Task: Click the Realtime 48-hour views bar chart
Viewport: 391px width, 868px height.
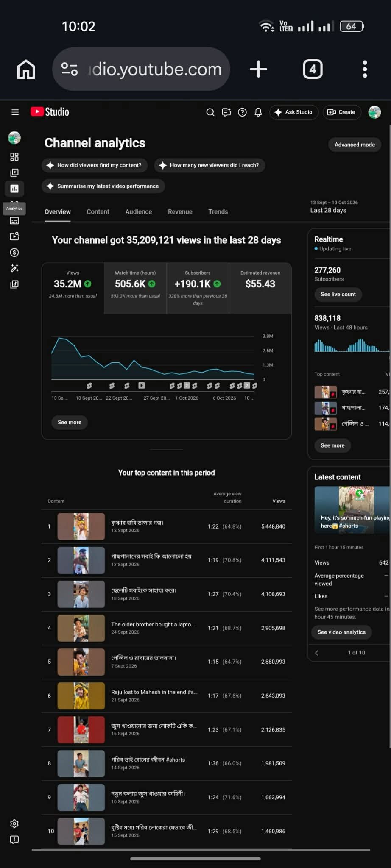Action: tap(352, 345)
